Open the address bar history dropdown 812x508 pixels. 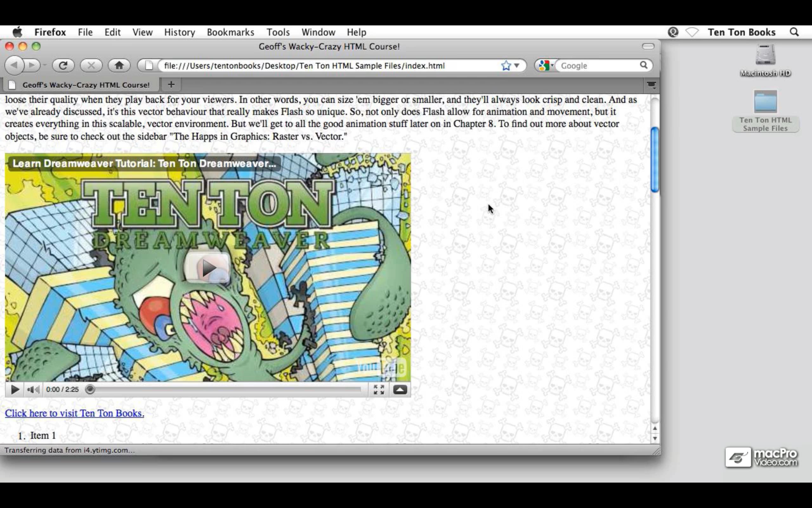coord(517,65)
